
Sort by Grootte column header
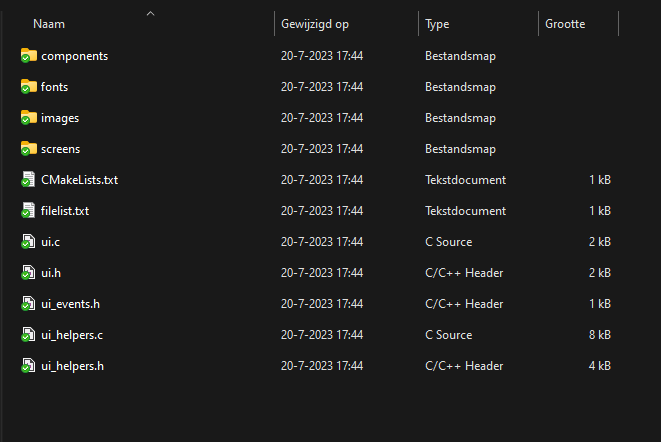pos(565,24)
